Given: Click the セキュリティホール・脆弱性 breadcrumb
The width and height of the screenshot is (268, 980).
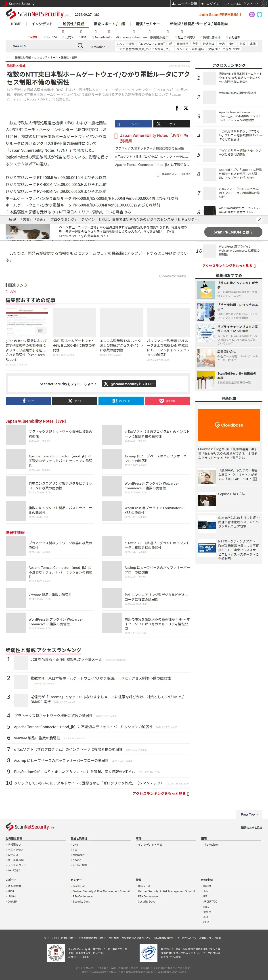Looking at the screenshot, I should (x=51, y=57).
